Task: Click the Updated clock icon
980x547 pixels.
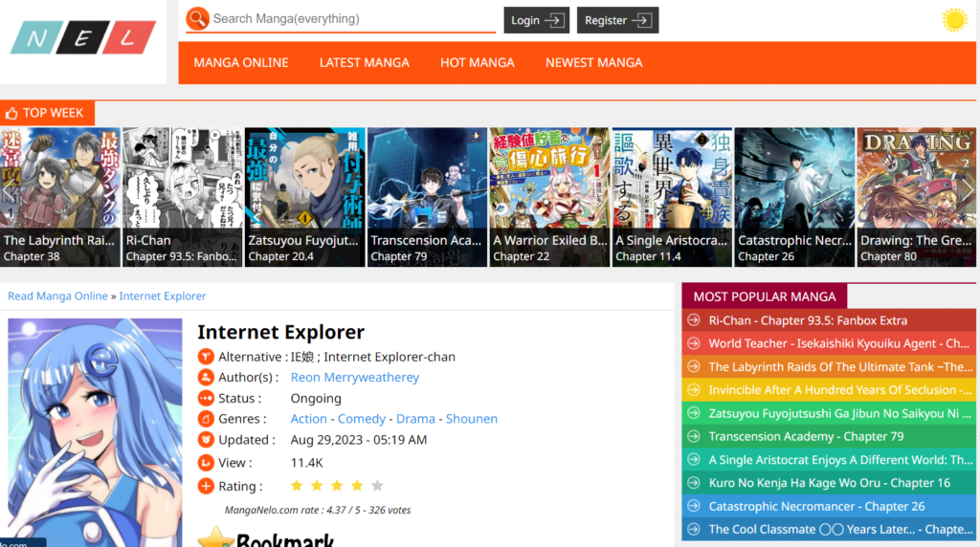Action: [x=206, y=440]
